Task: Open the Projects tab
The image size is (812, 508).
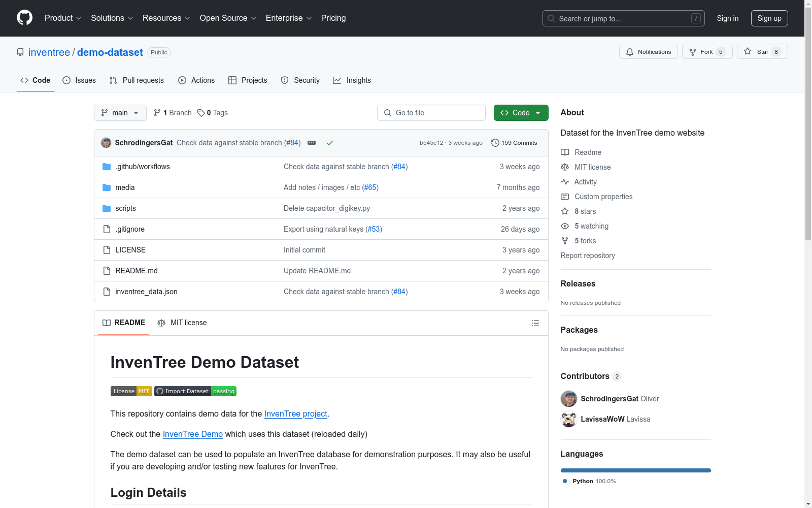Action: [248, 80]
